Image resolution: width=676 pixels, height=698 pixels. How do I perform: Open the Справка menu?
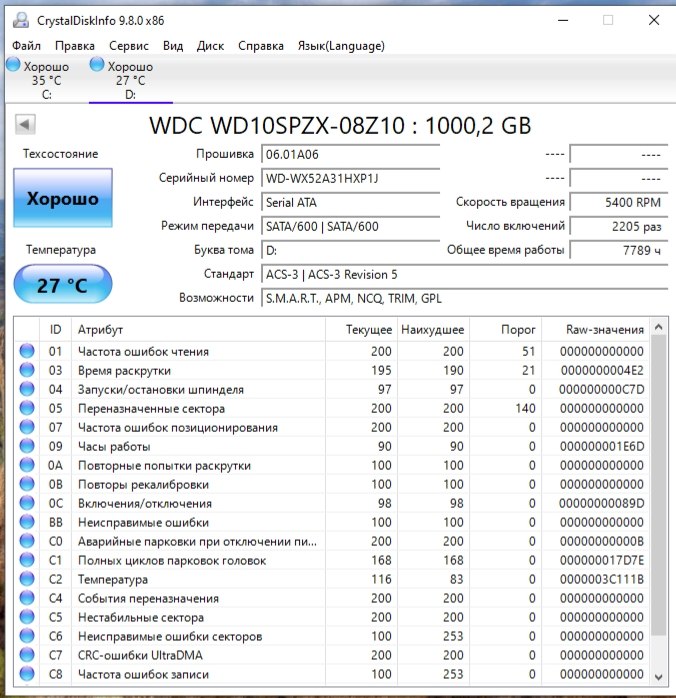tap(261, 46)
